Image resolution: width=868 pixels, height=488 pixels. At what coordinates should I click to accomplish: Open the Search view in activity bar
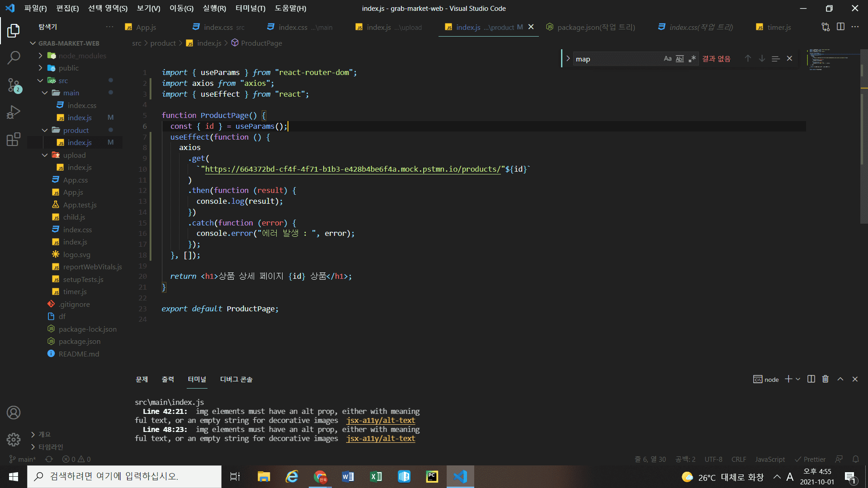(14, 57)
